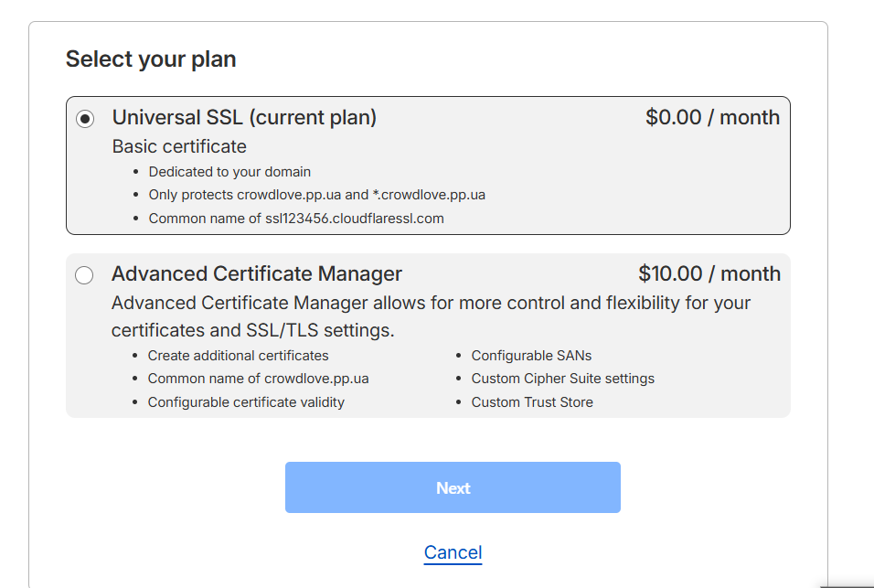Screen dimensions: 874x588
Task: Click the "Advanced Certificate Manager" plan title
Action: (257, 274)
